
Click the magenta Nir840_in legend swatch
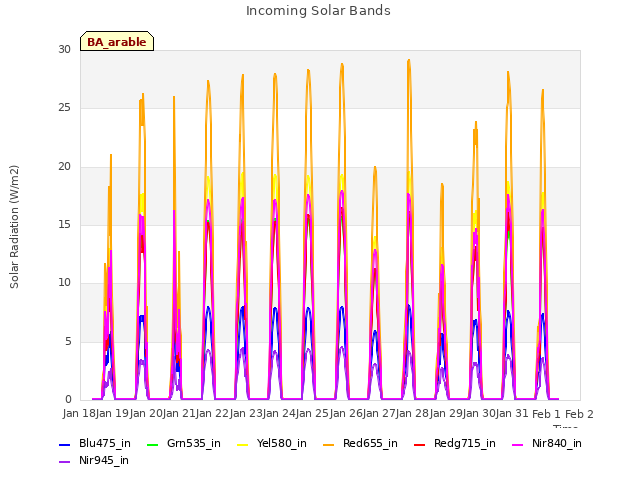click(518, 444)
